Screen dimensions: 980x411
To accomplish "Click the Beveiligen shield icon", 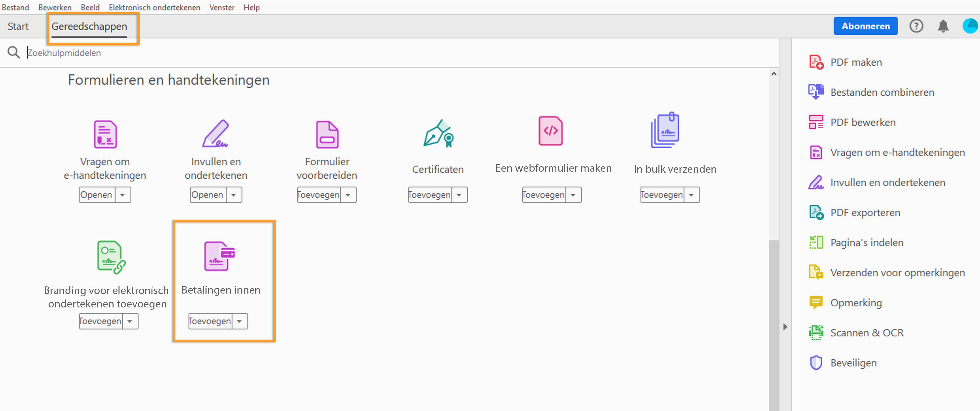I will [816, 363].
